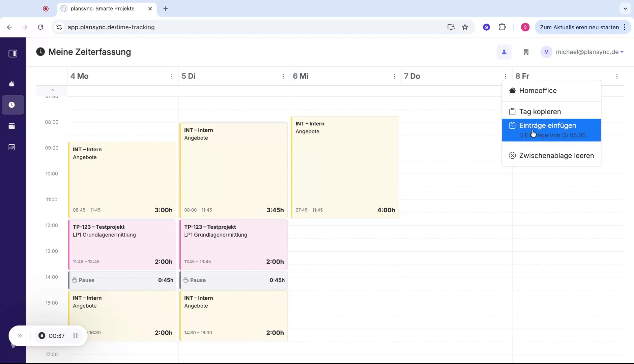Open the tab search dropdown arrow
This screenshot has width=634, height=364.
click(x=625, y=9)
